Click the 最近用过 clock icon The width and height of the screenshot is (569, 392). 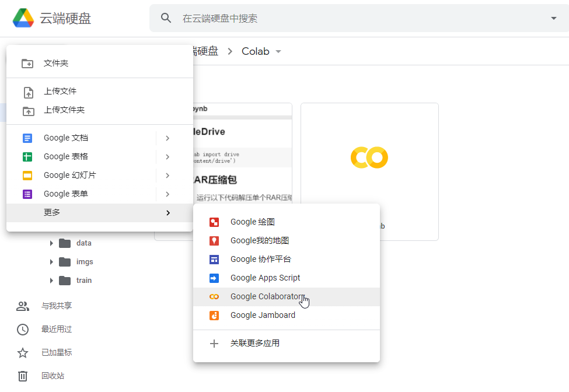23,330
